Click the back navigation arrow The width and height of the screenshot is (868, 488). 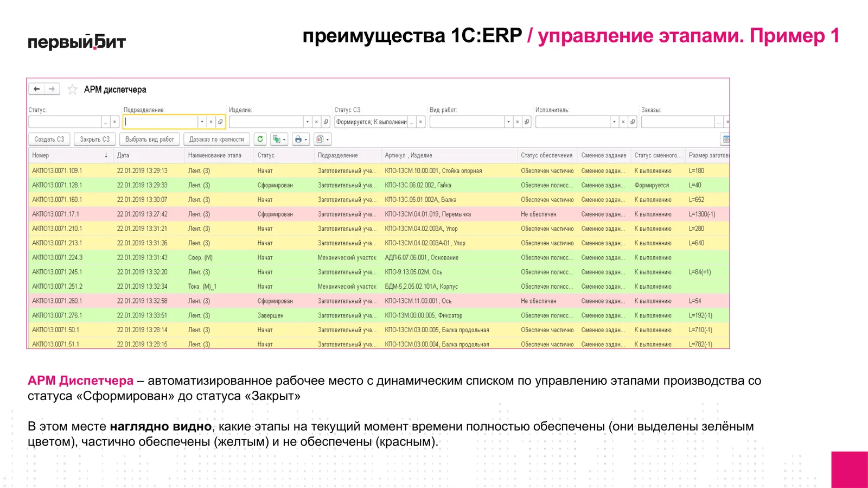(37, 89)
